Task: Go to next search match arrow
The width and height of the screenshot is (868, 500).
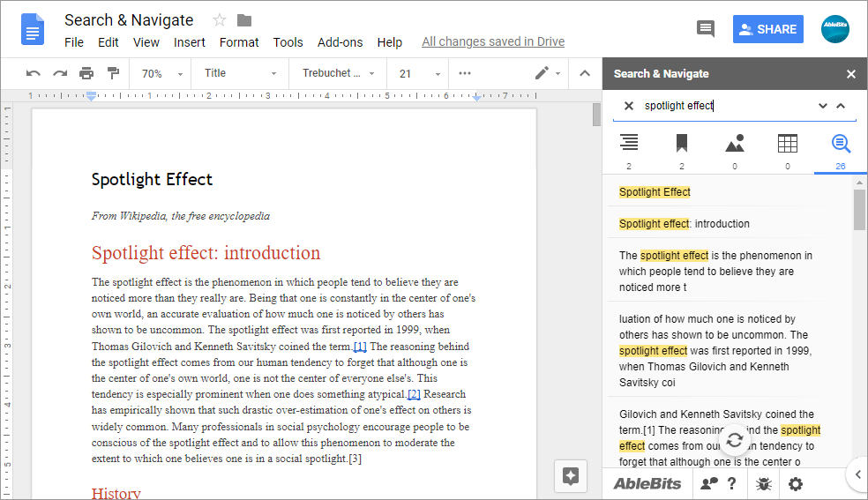Action: pos(823,106)
